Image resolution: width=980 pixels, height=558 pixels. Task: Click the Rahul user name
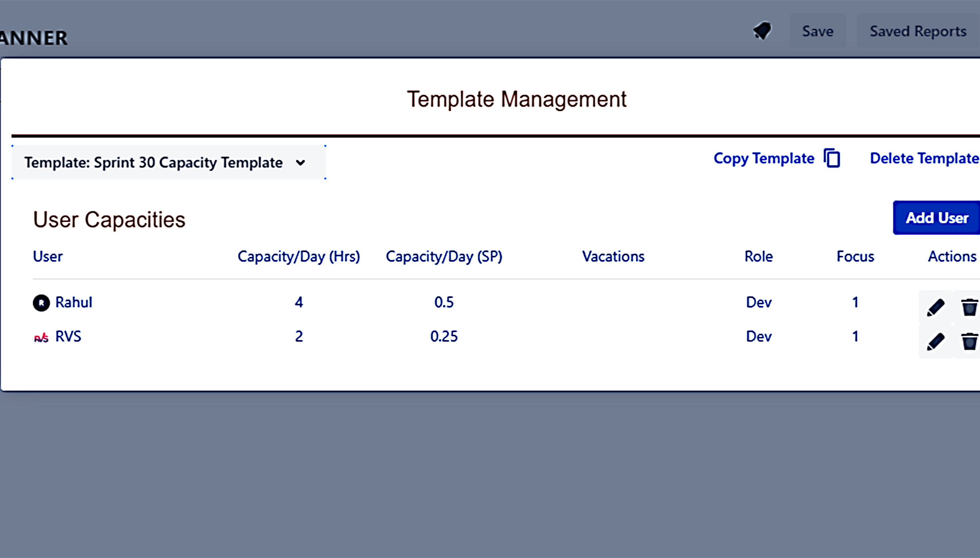click(x=73, y=302)
